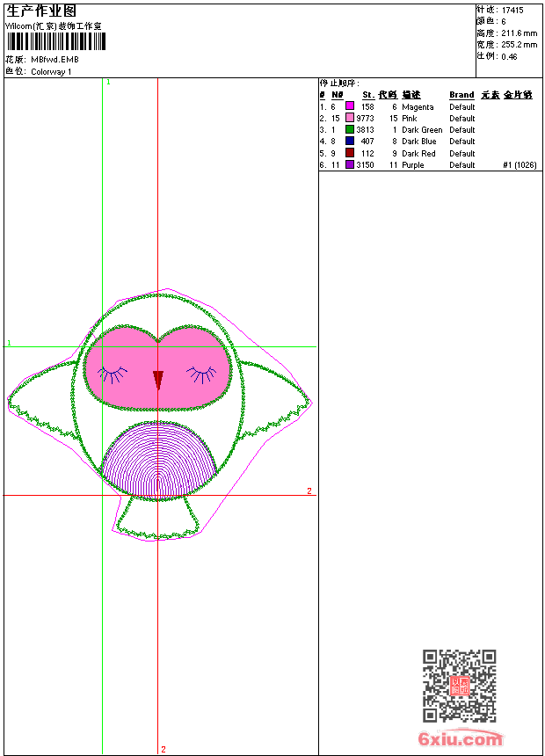This screenshot has width=545, height=756.
Task: Select the height value '211.6 mm'
Action: (519, 33)
